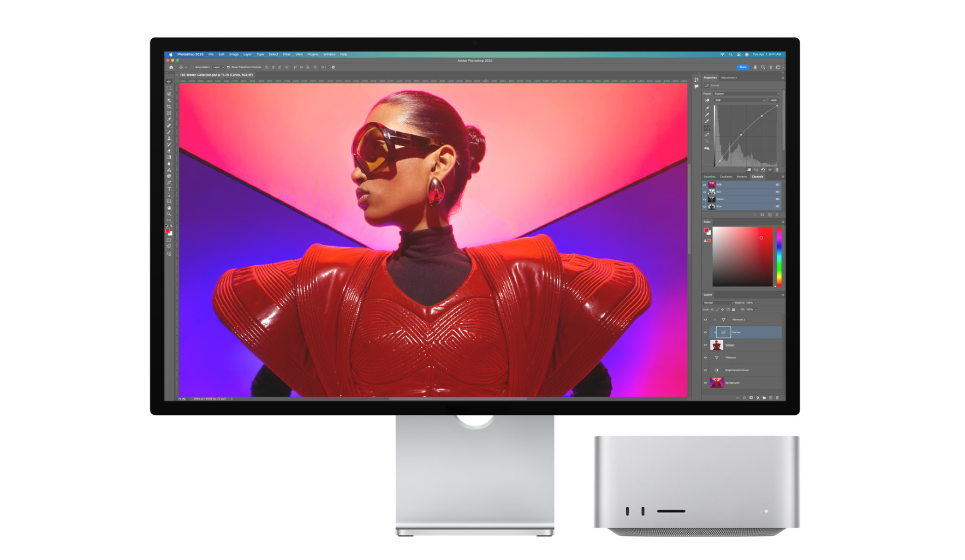Pick the Eyedropper tool in left toolbar

(169, 120)
